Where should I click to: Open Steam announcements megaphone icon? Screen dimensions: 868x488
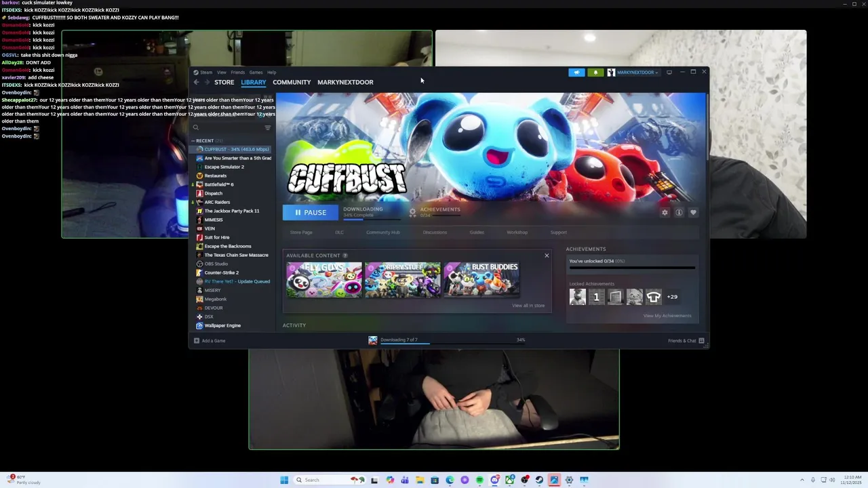coord(576,73)
